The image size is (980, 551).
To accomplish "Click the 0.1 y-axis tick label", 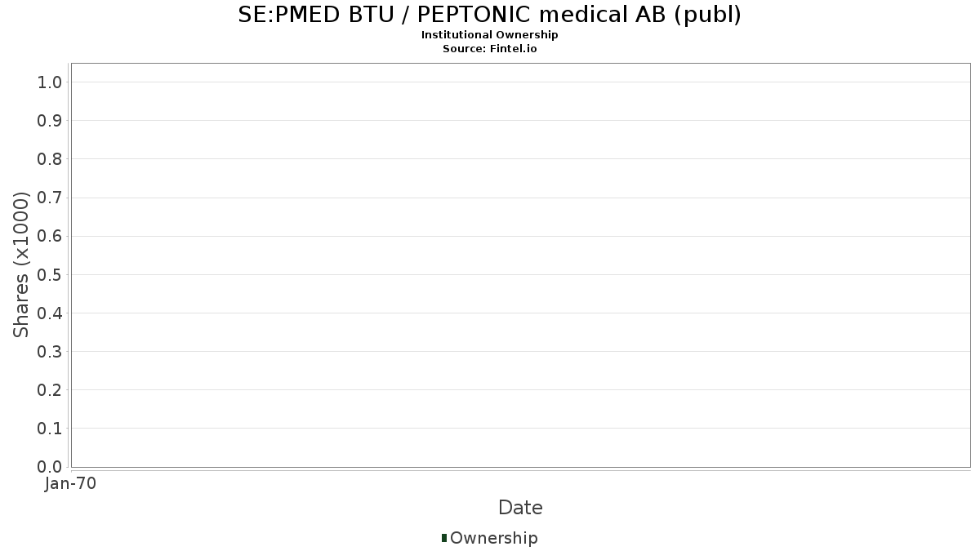I will pyautogui.click(x=50, y=429).
